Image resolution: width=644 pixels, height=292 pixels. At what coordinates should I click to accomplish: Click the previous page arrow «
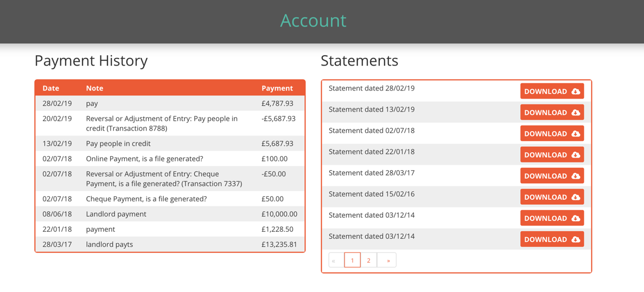(334, 261)
